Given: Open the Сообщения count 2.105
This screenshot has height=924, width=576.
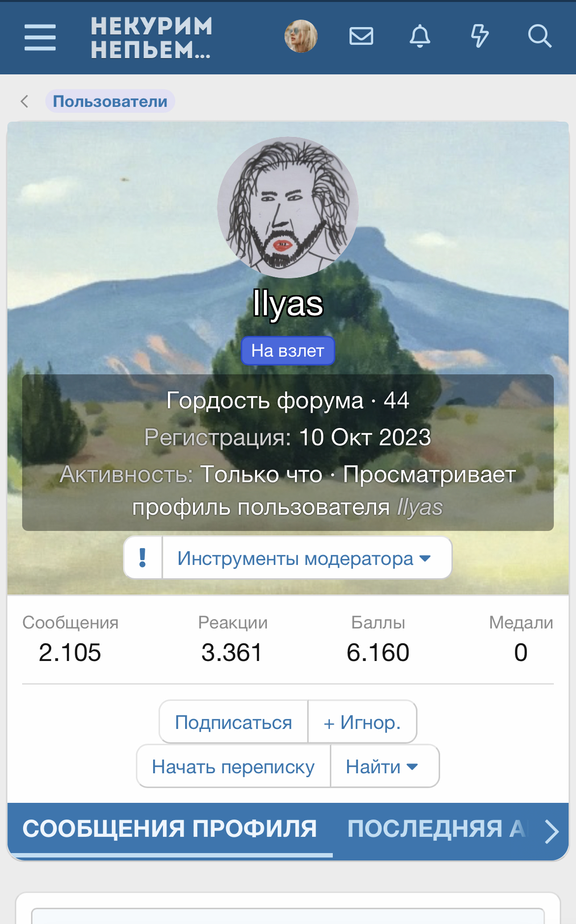Looking at the screenshot, I should 70,652.
